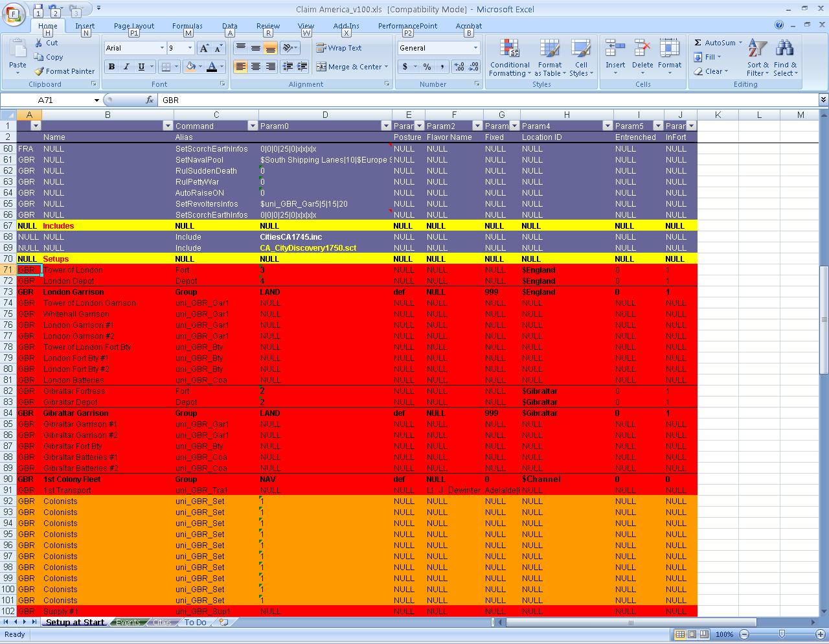Click the zoom slider handle
This screenshot has height=644, width=829.
pyautogui.click(x=782, y=634)
